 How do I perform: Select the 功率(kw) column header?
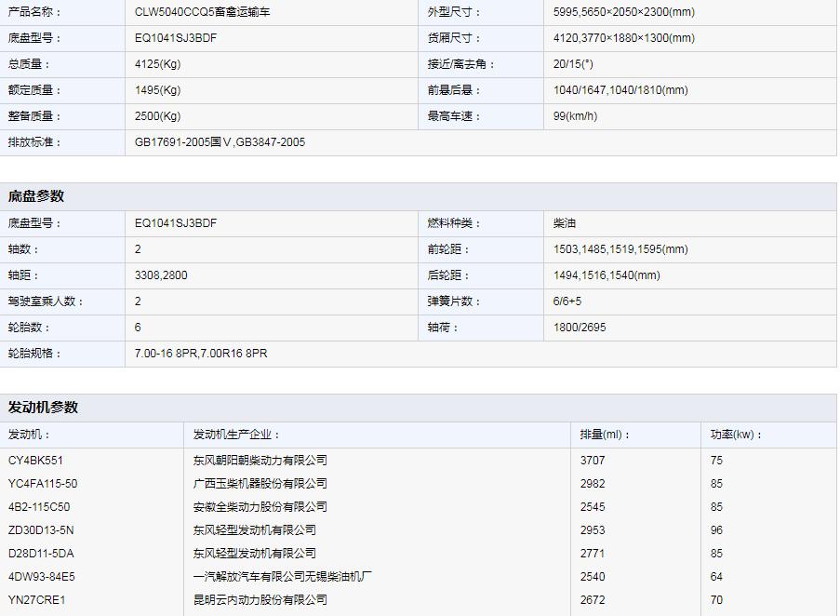(736, 435)
